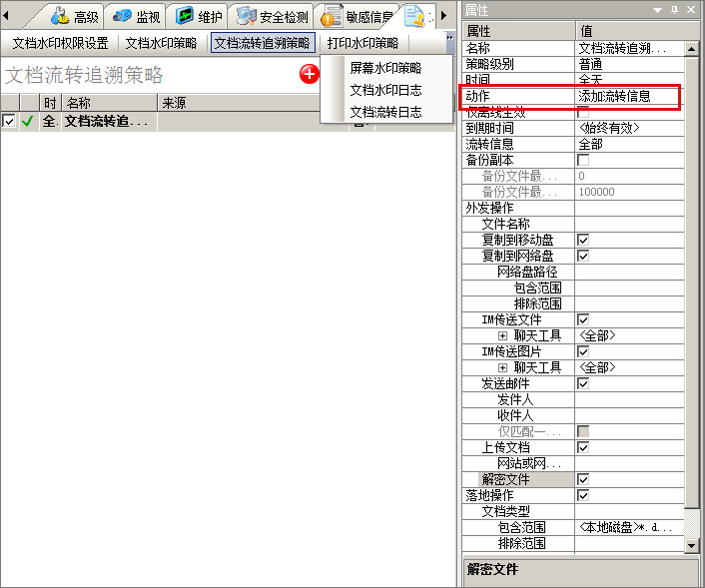Open the 高级 tab icon

point(60,16)
